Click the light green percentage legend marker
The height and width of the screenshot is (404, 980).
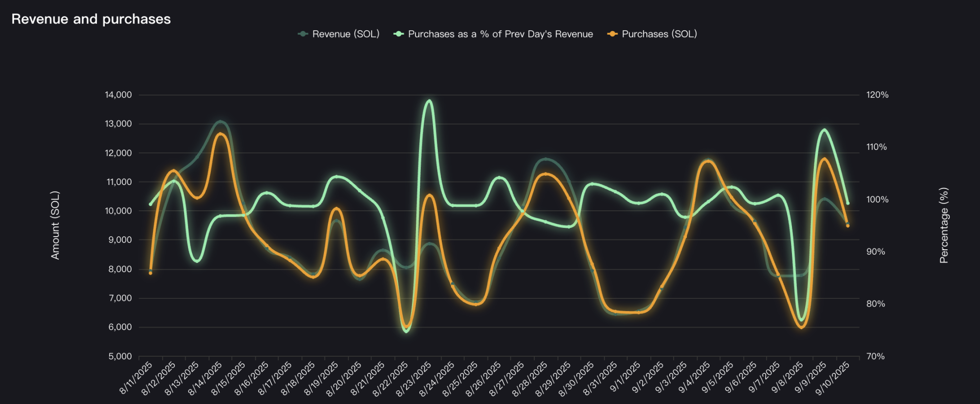(399, 34)
